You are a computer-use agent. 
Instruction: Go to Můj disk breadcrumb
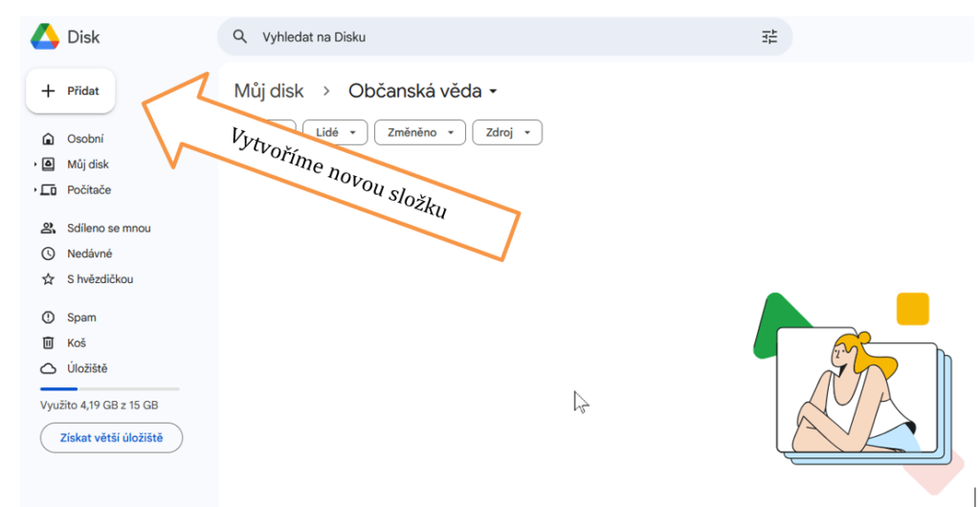[269, 92]
